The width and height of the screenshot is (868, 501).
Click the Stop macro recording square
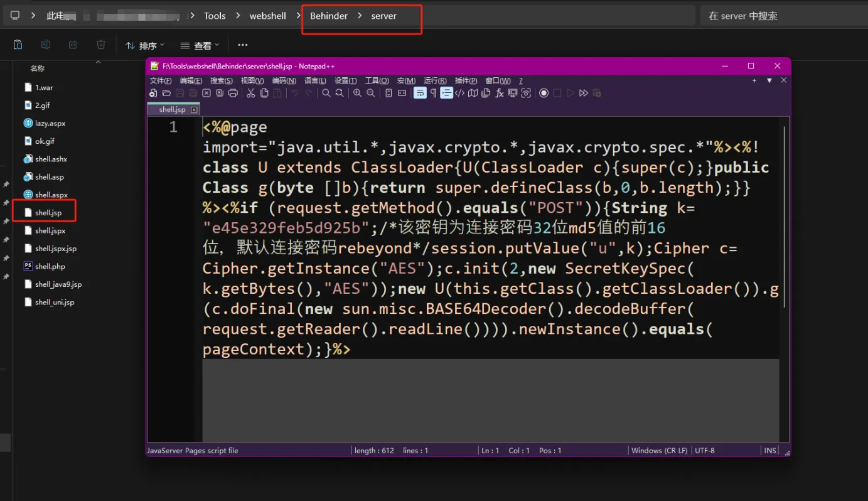[557, 93]
